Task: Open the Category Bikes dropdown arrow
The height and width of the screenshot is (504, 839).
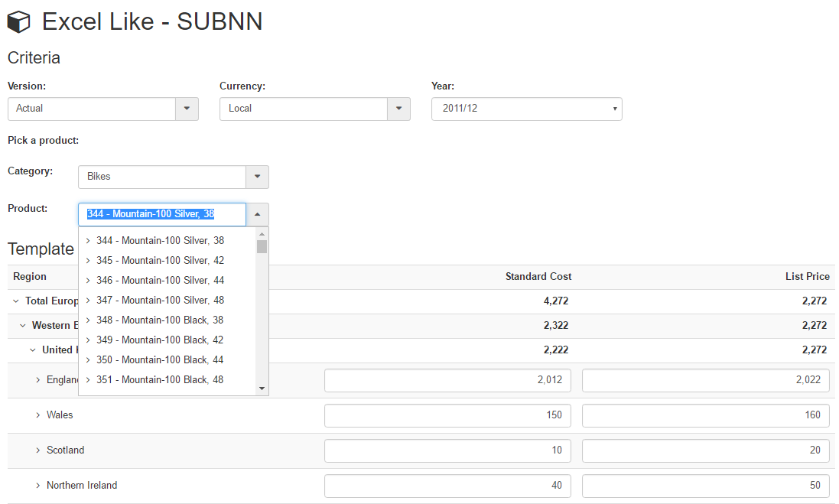Action: 257,177
